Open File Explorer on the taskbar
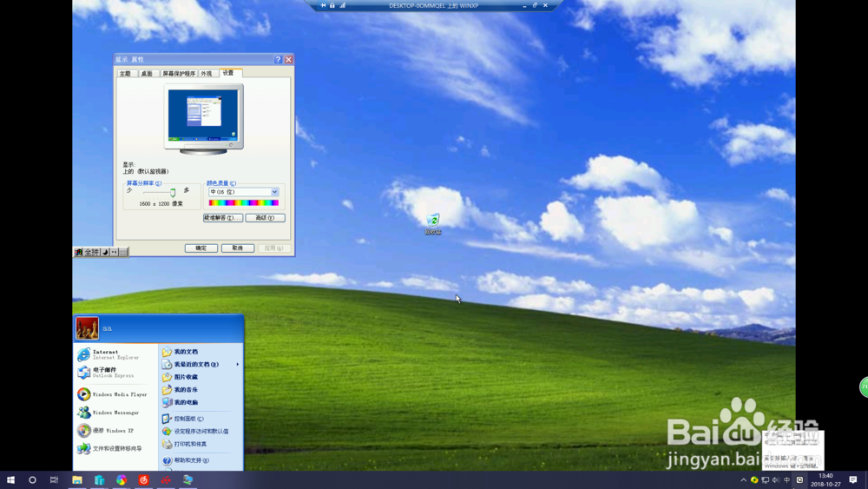Viewport: 868px width, 489px height. [x=77, y=479]
